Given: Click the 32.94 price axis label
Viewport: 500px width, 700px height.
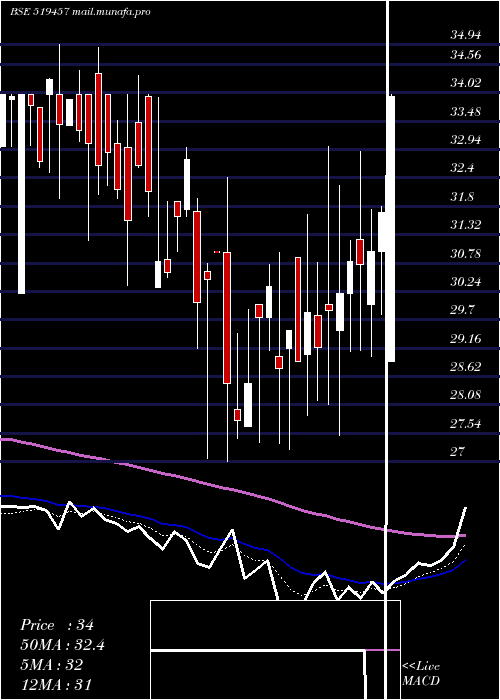Looking at the screenshot, I should 466,140.
